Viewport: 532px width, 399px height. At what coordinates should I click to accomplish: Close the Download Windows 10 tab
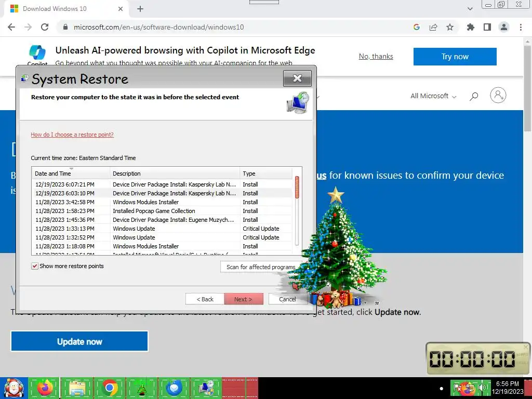(121, 9)
